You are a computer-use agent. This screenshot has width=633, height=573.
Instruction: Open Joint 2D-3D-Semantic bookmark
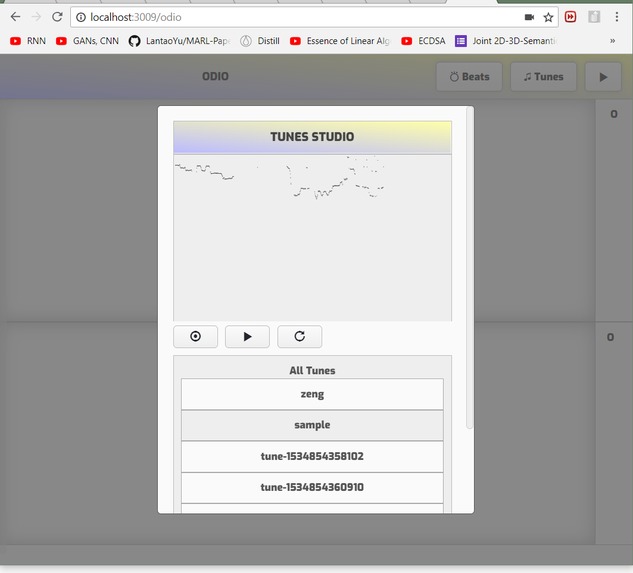coord(506,41)
